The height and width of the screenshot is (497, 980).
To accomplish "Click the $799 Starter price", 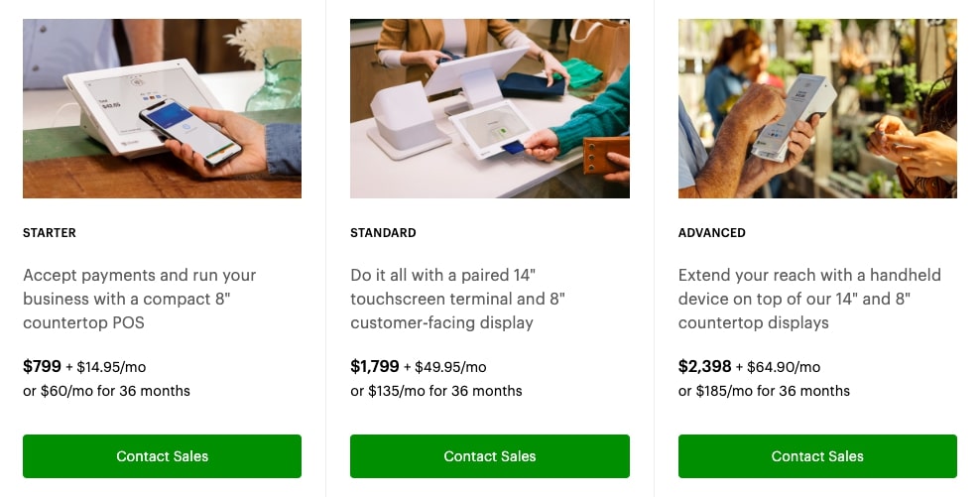I will 42,366.
